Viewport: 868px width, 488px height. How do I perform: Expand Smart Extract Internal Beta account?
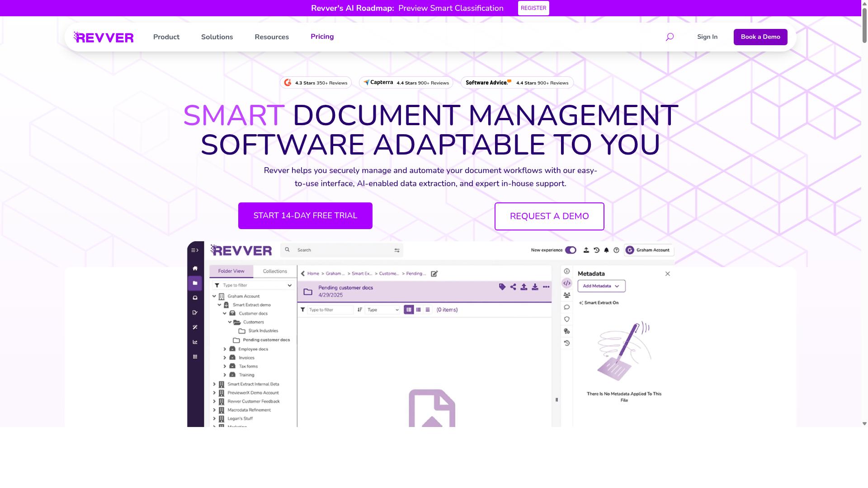coord(214,385)
